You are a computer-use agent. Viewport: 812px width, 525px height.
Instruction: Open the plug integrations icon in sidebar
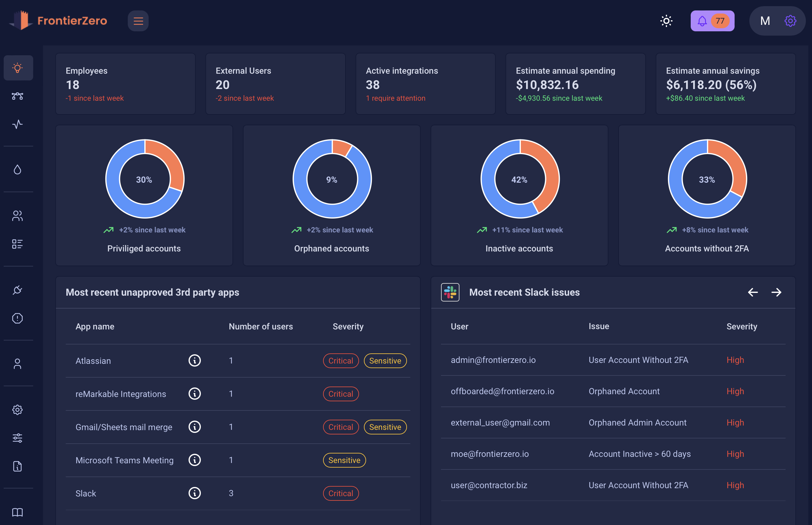click(x=18, y=290)
